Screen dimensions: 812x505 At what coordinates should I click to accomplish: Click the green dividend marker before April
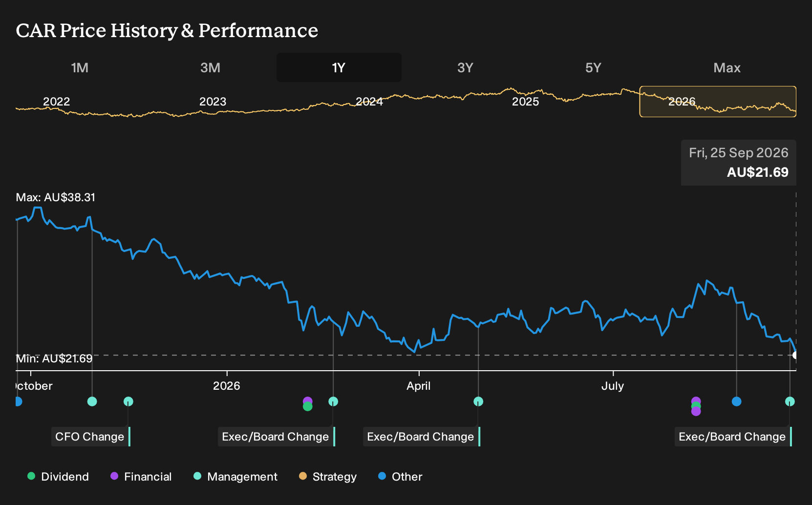(x=307, y=406)
